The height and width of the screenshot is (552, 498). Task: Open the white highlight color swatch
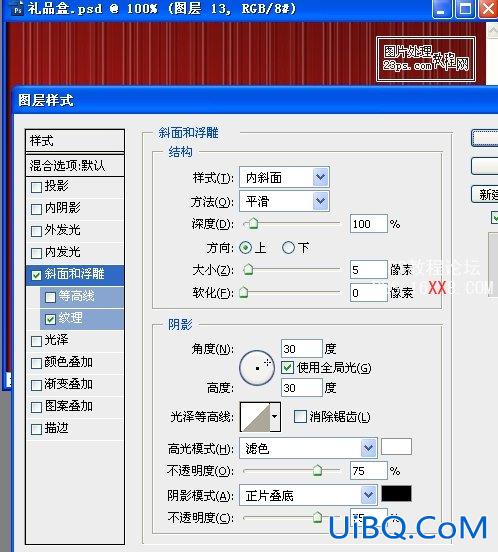pos(396,447)
